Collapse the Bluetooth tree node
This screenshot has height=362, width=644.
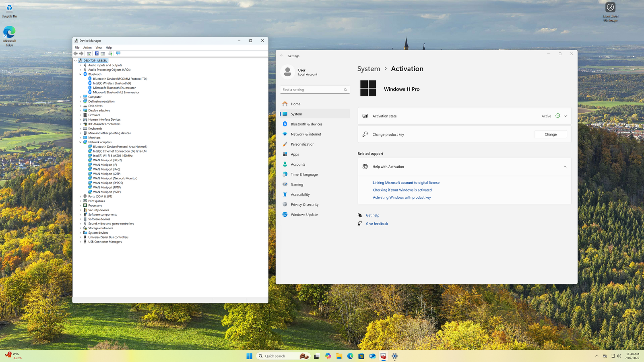pos(80,74)
